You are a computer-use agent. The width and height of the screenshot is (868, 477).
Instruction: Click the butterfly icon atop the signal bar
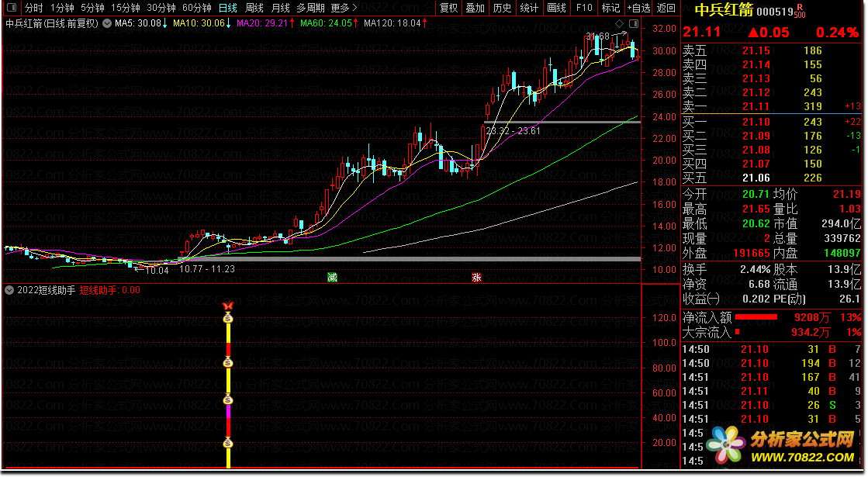(x=227, y=306)
